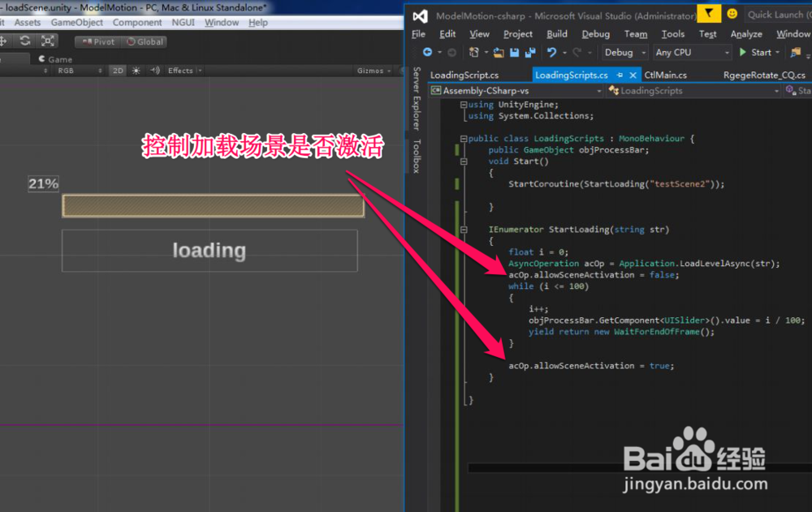Open the Gizmos dropdown in Game view

(373, 71)
